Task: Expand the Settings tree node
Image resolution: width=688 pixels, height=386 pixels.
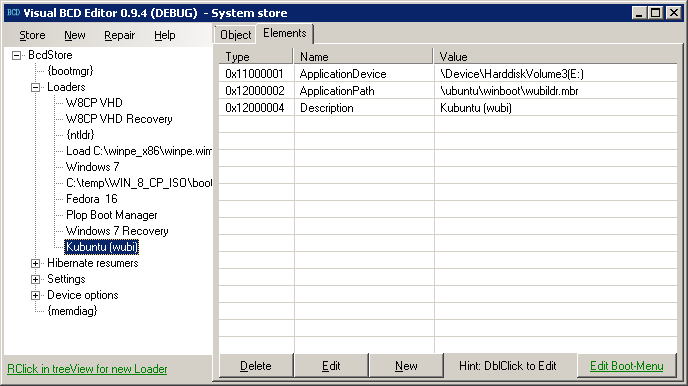Action: [36, 279]
